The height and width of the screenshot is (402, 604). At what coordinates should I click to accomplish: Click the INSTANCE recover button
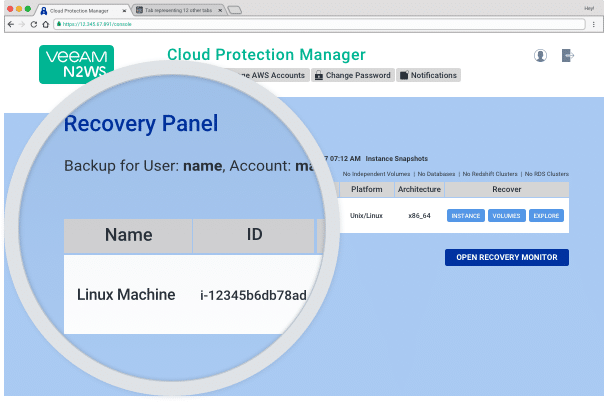(x=466, y=216)
